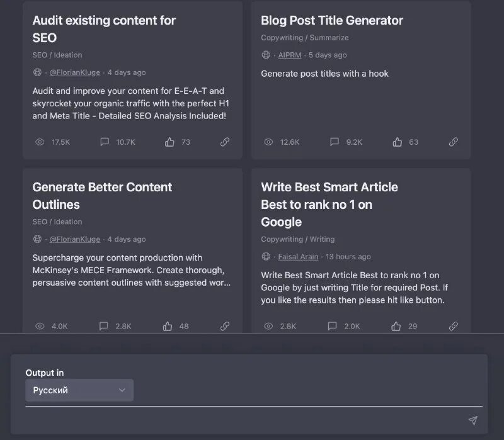Click the view count eye icon on Audit card
Image resolution: width=504 pixels, height=440 pixels.
coord(39,142)
